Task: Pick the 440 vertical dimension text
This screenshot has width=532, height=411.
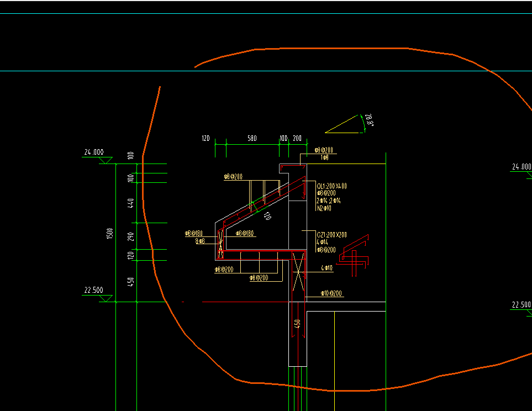Action: 130,203
